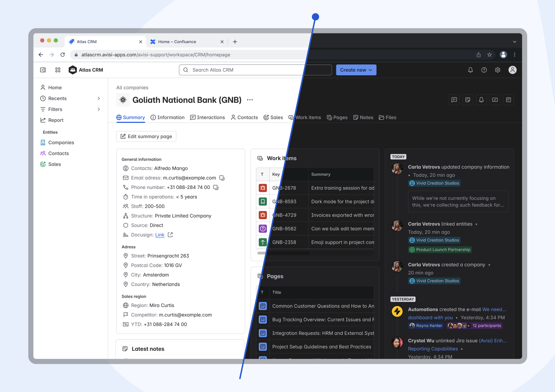Open the settings gear icon

click(x=498, y=70)
